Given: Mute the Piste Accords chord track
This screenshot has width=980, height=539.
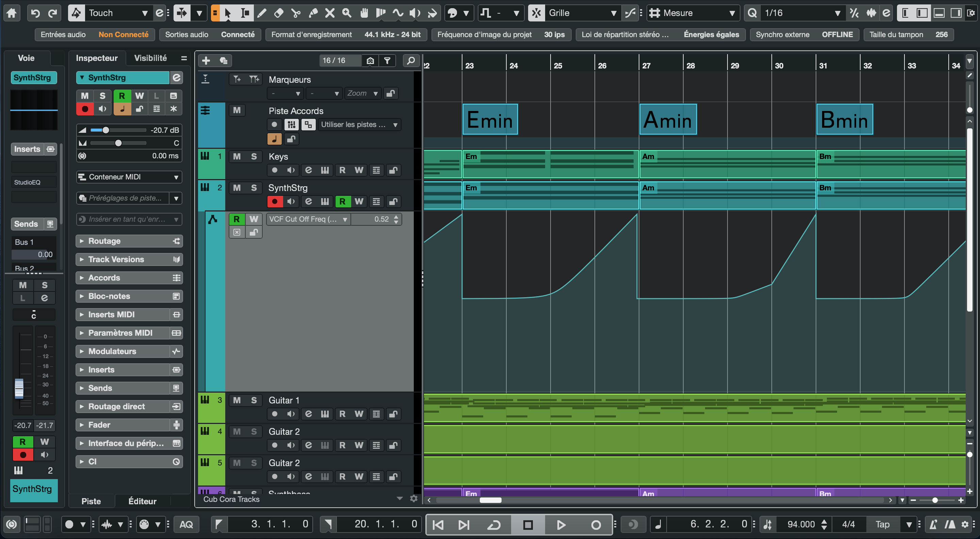Looking at the screenshot, I should click(x=236, y=110).
